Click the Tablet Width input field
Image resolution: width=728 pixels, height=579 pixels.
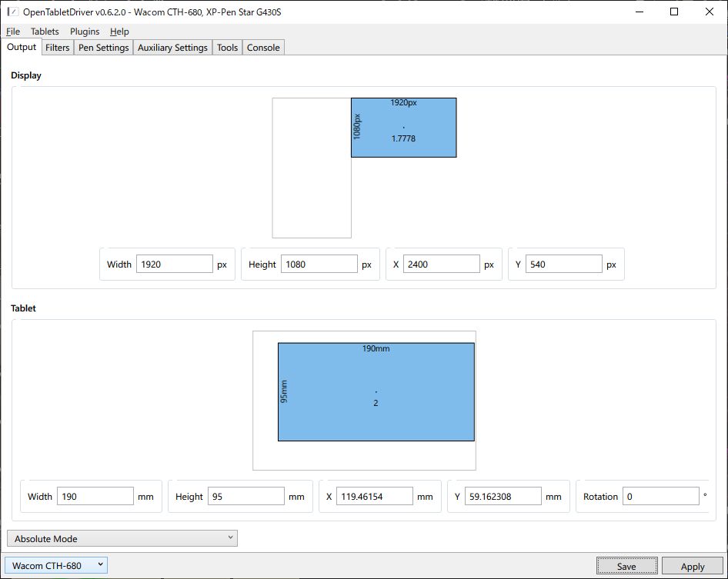tap(95, 496)
